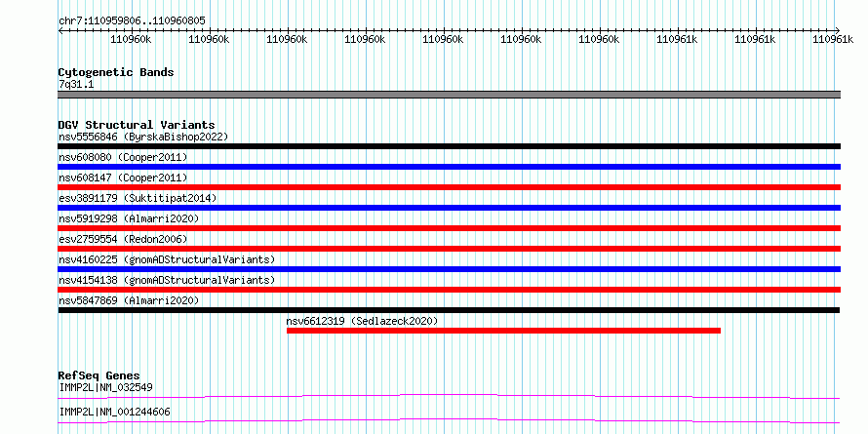Screen dimensions: 868x434
Task: Open the IMMP2L|NM_032549 gene label
Action: [105, 387]
